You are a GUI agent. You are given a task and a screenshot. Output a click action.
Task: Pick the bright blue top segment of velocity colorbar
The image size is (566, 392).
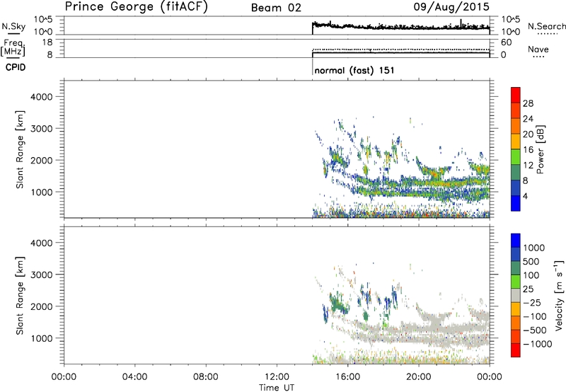[x=516, y=241]
